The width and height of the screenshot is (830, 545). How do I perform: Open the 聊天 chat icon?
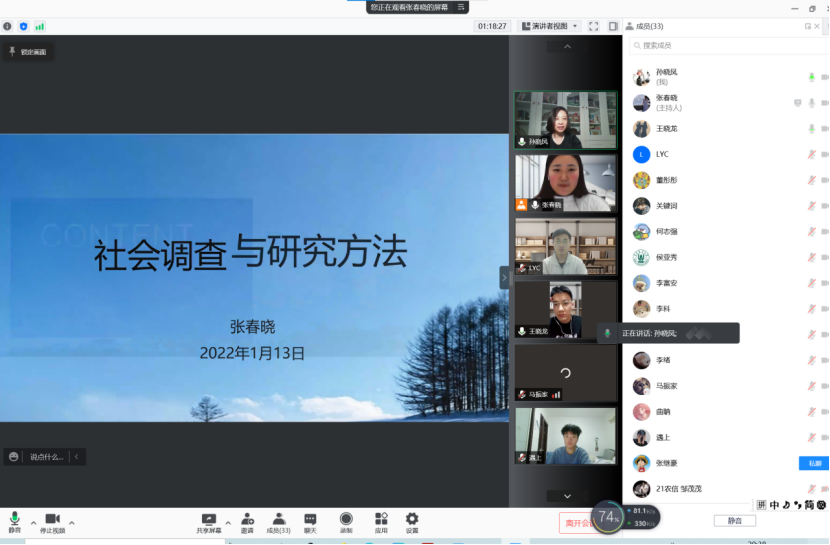pos(310,520)
